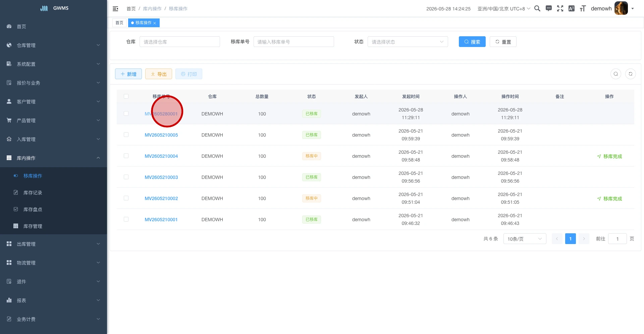Open the 状态 status dropdown

(408, 42)
